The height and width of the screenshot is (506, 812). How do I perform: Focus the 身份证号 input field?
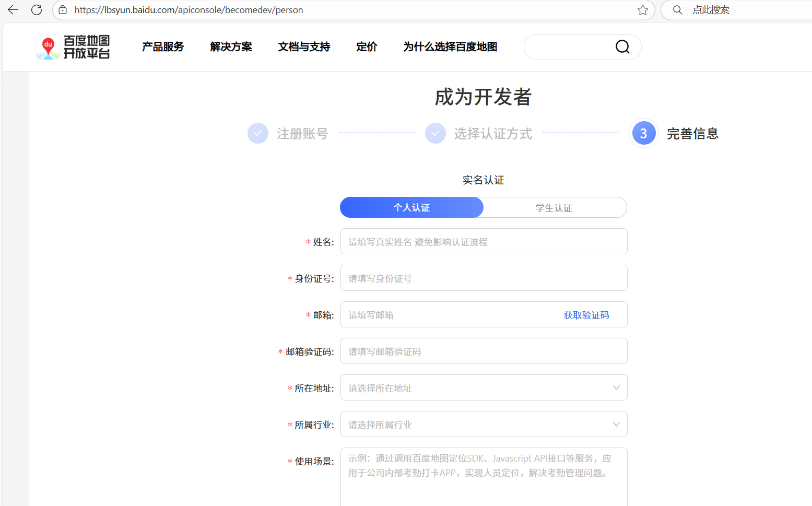coord(484,278)
